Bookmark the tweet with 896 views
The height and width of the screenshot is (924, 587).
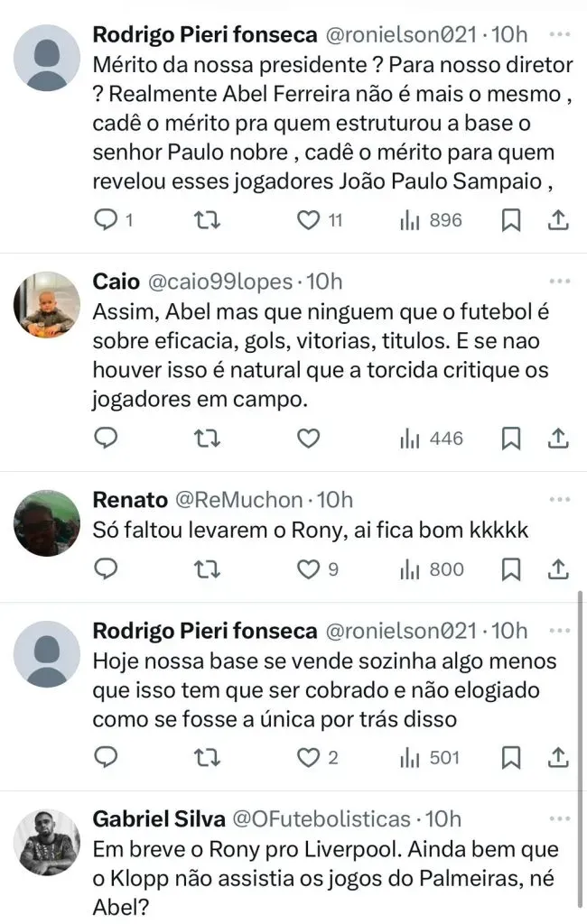pos(511,220)
